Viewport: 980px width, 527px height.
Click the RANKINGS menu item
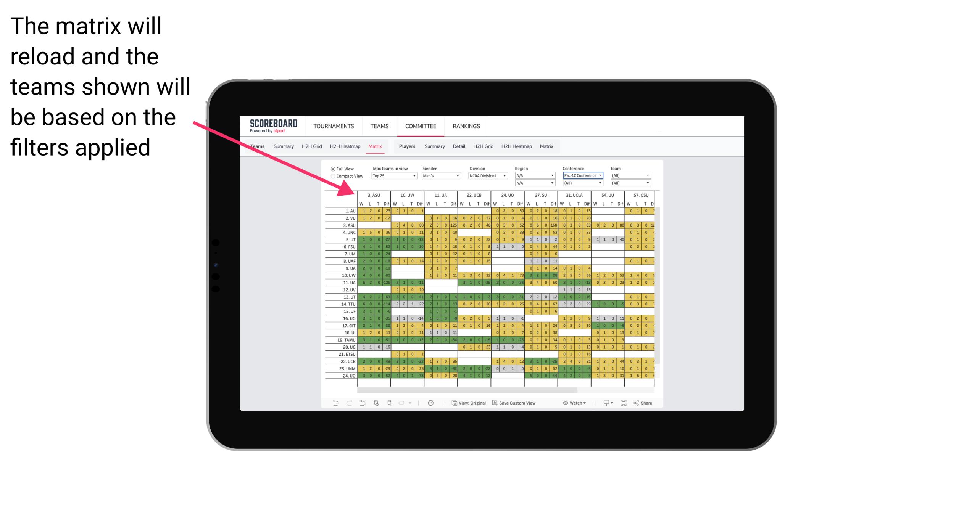point(466,127)
